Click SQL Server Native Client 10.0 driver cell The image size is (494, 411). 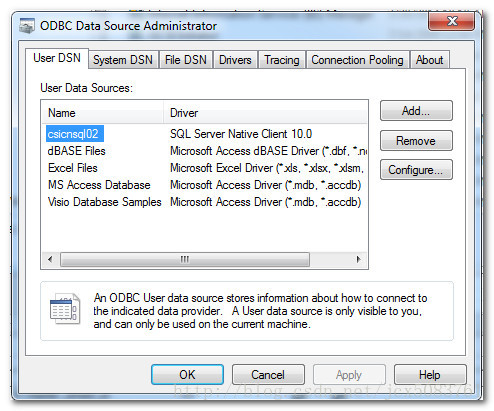tap(241, 134)
